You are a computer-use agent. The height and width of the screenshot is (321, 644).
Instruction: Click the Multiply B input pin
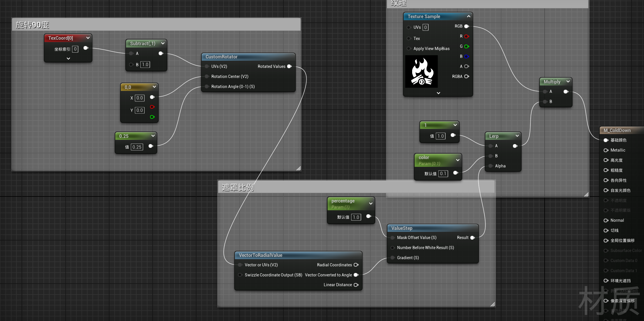545,102
